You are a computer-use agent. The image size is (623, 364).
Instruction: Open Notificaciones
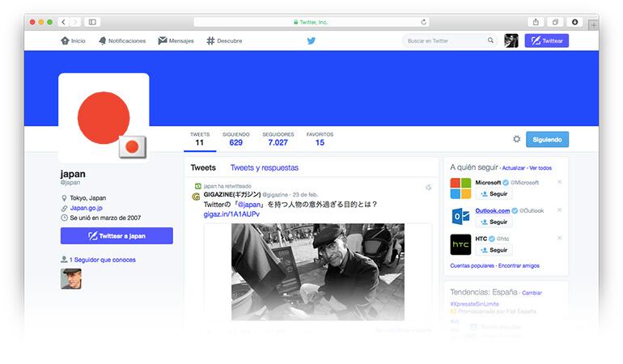(x=122, y=40)
